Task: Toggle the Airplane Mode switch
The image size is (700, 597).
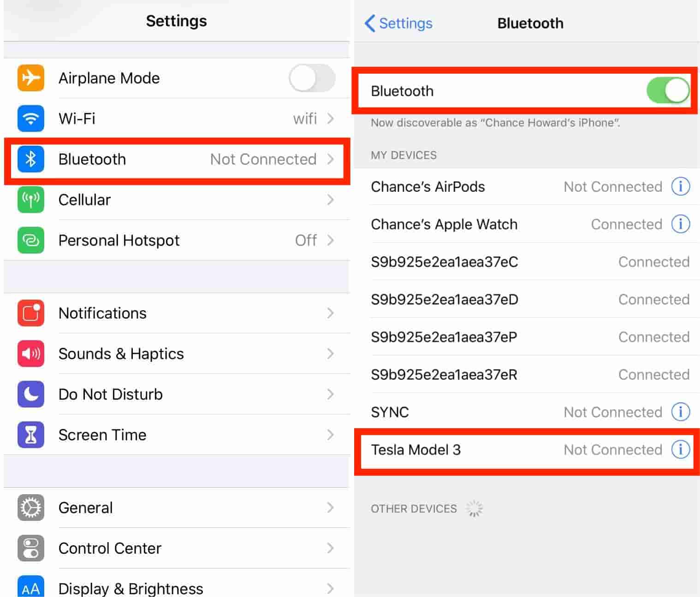Action: [x=312, y=78]
